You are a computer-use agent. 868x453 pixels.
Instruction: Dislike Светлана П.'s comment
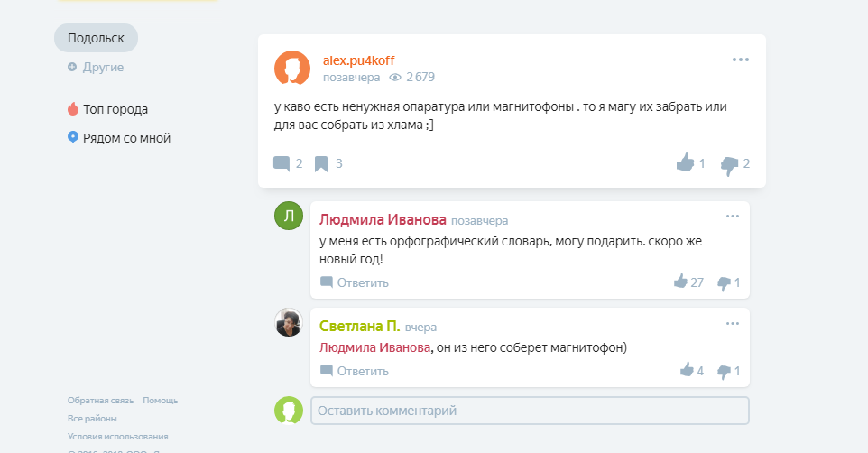pyautogui.click(x=724, y=371)
